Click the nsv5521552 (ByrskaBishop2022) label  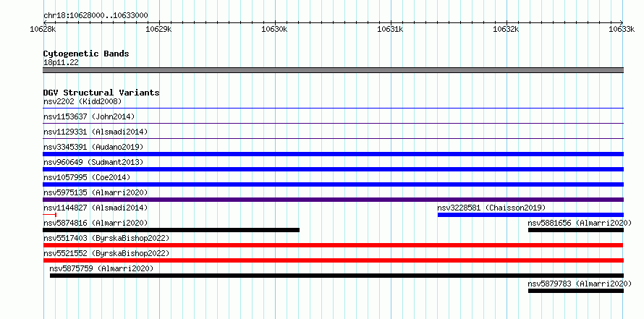[106, 253]
